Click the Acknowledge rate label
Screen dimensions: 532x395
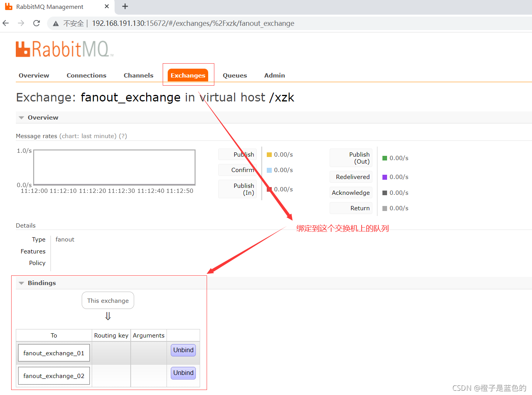(351, 192)
